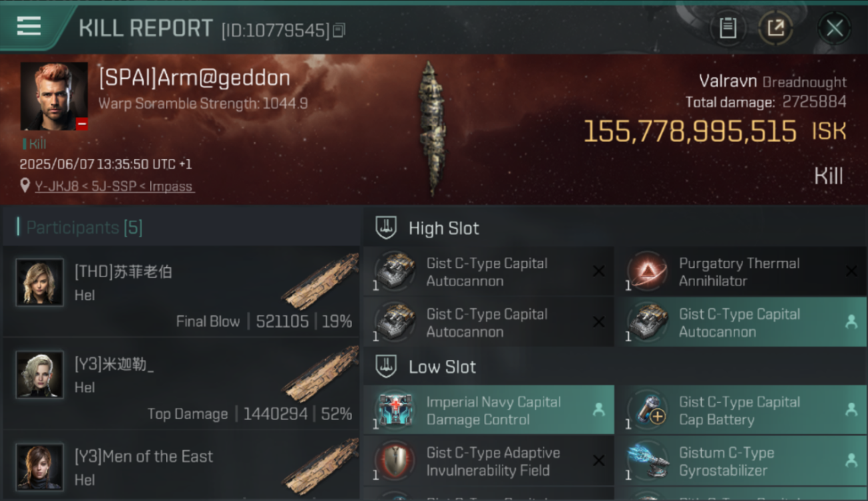Click the Valravn ship image
The image size is (868, 501).
(x=431, y=128)
